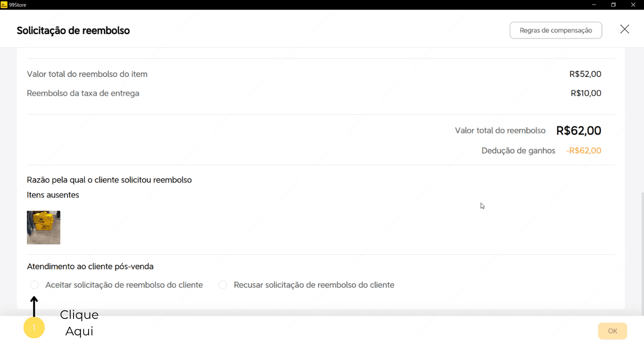Click the 99Store app icon in title bar
644x341 pixels.
pos(4,5)
